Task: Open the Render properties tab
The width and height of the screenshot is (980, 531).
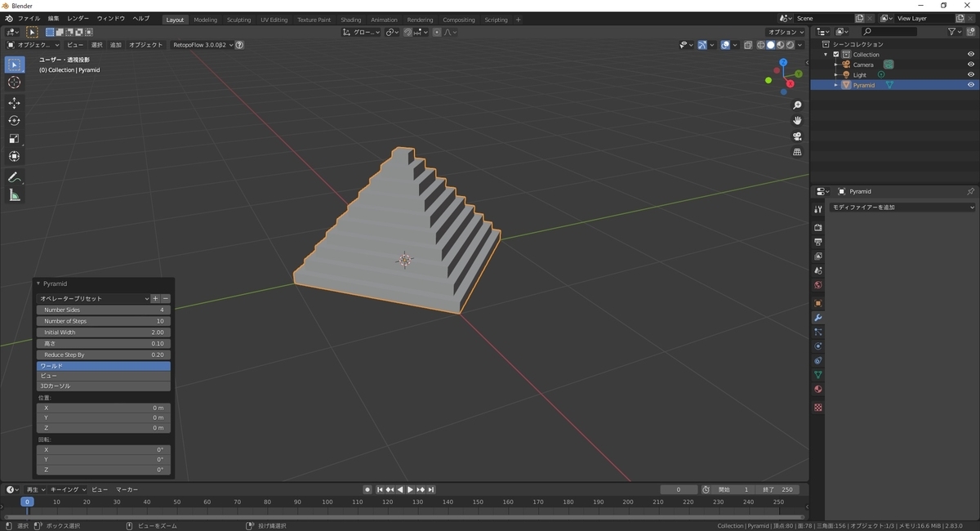Action: click(x=818, y=227)
